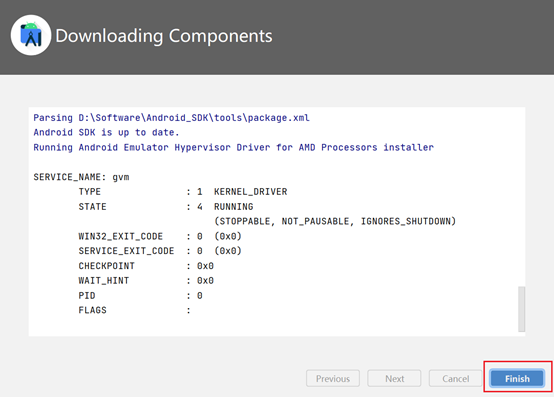
Task: Click the 'CHECKPOINT' row
Action: [146, 266]
